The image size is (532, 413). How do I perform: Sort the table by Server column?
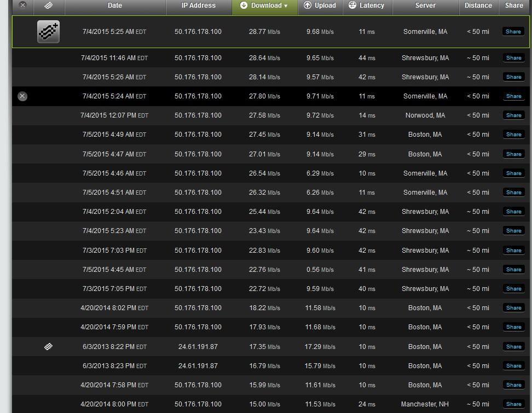point(425,5)
